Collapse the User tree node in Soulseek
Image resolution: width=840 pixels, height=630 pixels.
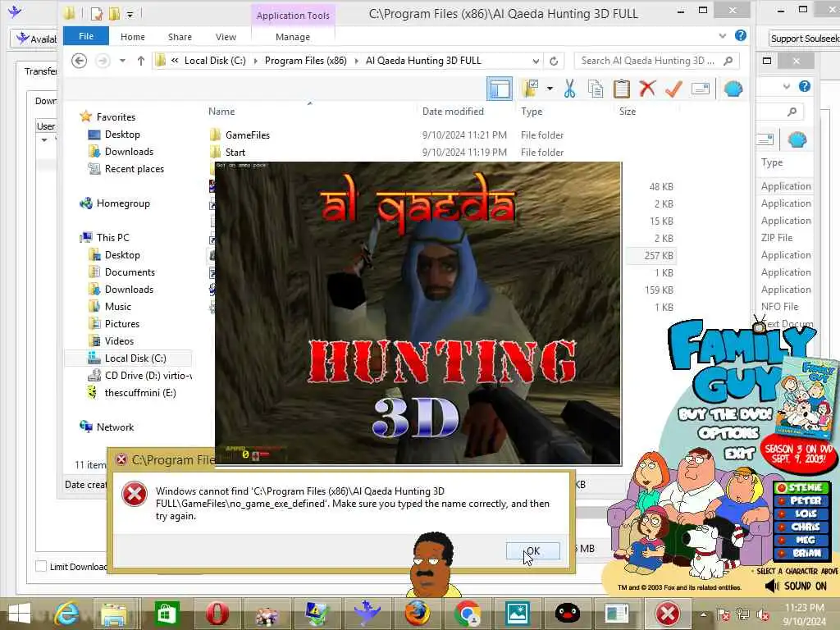coord(44,139)
